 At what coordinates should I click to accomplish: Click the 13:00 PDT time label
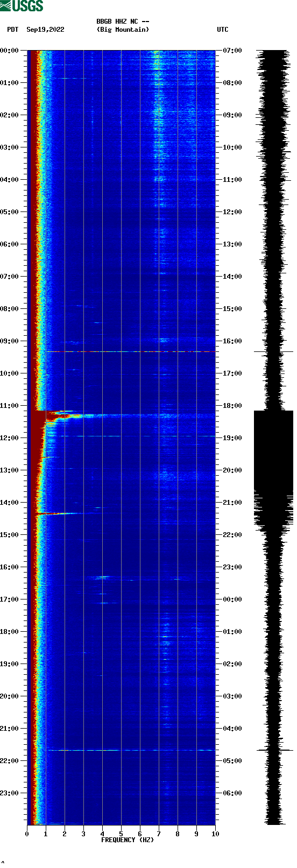pos(10,470)
